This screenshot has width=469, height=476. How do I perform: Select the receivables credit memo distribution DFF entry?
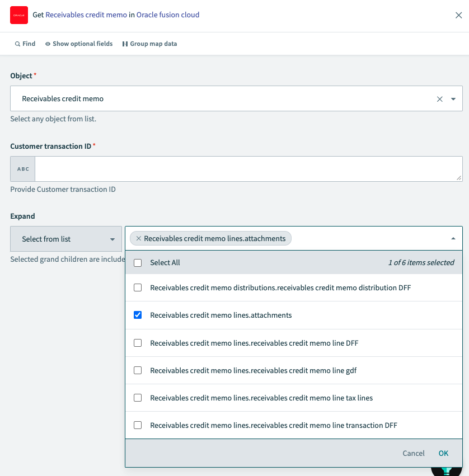pos(138,287)
